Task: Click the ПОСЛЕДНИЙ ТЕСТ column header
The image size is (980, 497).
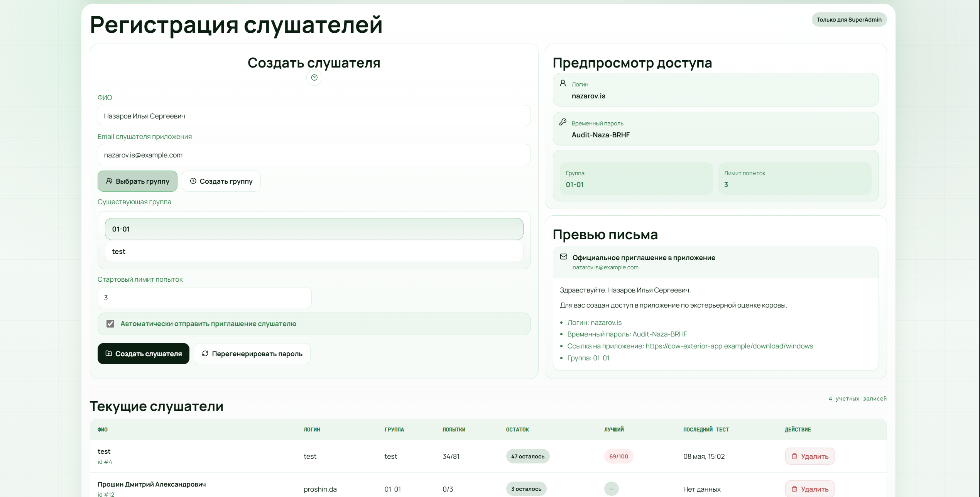Action: click(706, 429)
